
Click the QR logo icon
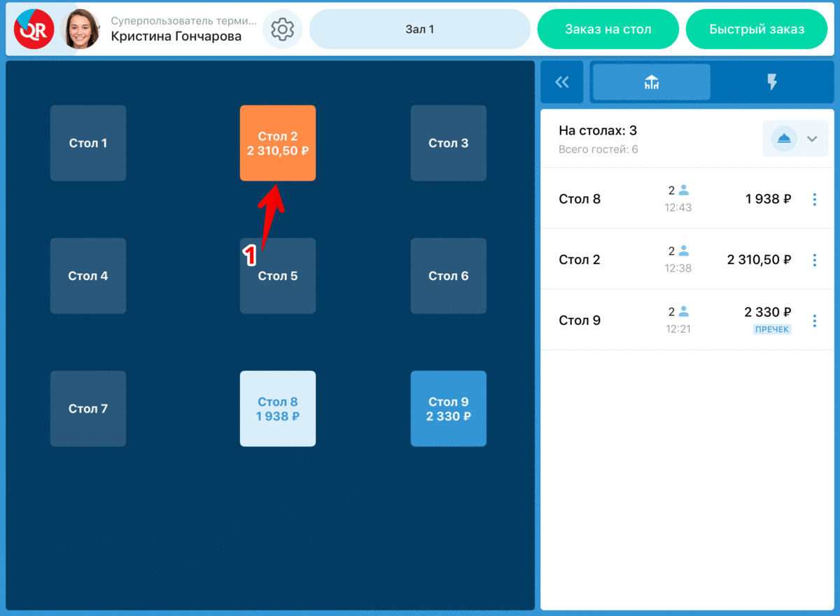(34, 29)
